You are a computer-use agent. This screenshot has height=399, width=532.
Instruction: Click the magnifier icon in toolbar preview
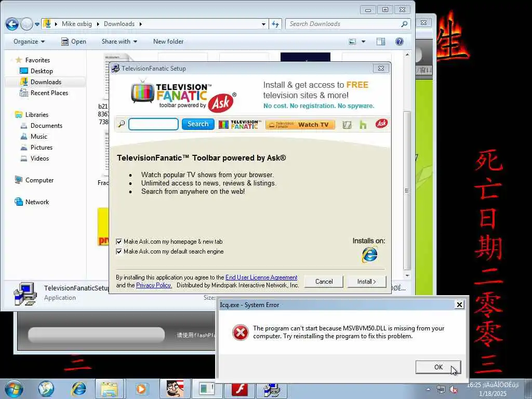(x=121, y=124)
